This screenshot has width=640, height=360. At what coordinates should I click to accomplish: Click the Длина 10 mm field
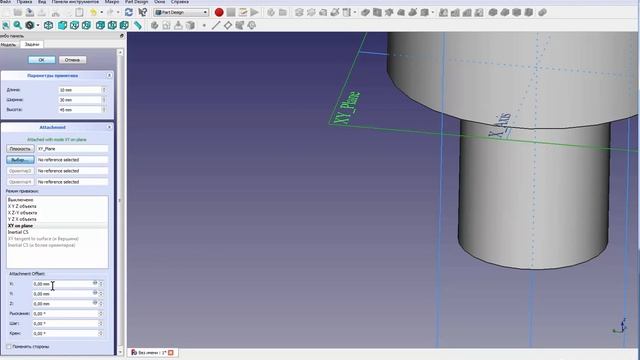tap(82, 90)
